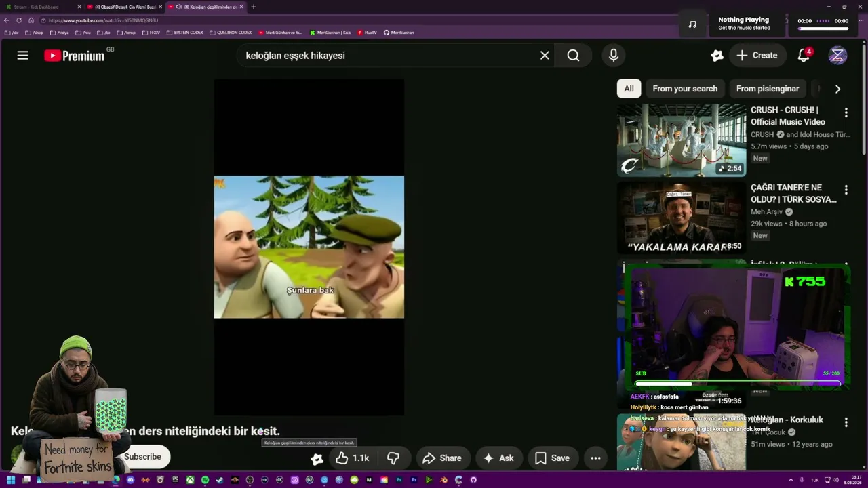Select the All filter chip
This screenshot has height=488, width=868.
(629, 89)
